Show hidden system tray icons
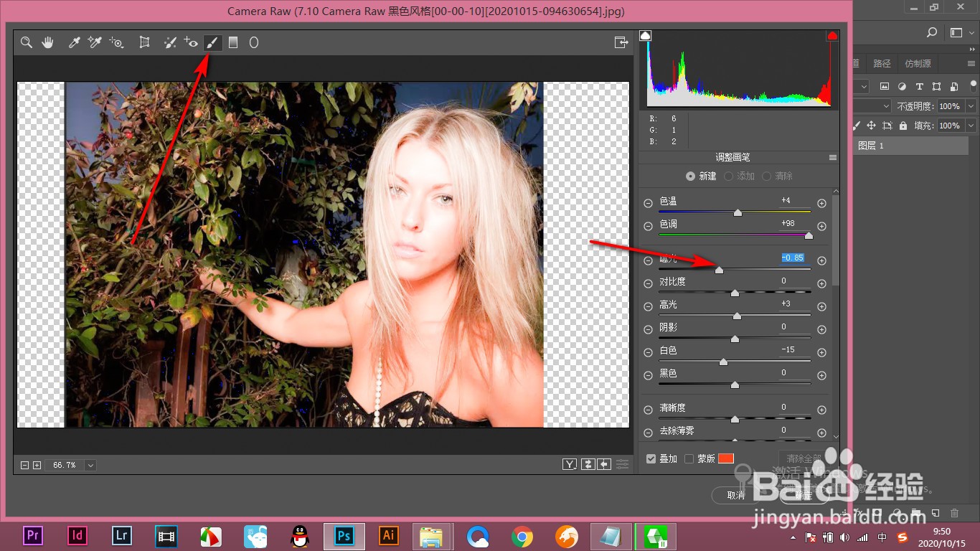 click(x=793, y=537)
